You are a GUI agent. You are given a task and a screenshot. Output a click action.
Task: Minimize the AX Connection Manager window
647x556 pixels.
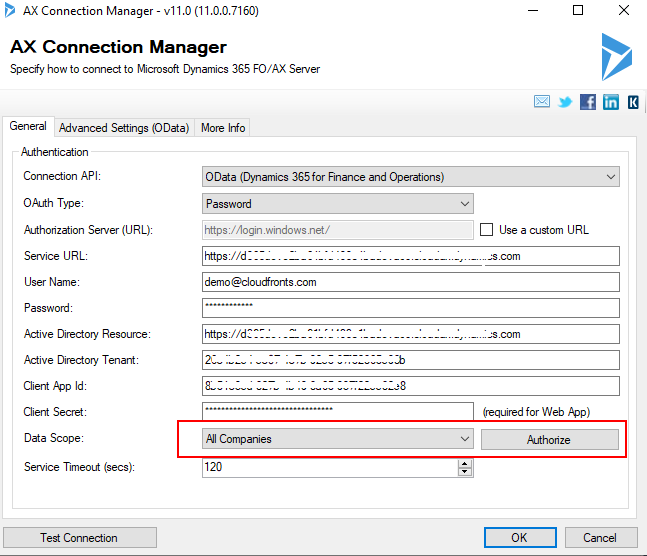pos(533,10)
